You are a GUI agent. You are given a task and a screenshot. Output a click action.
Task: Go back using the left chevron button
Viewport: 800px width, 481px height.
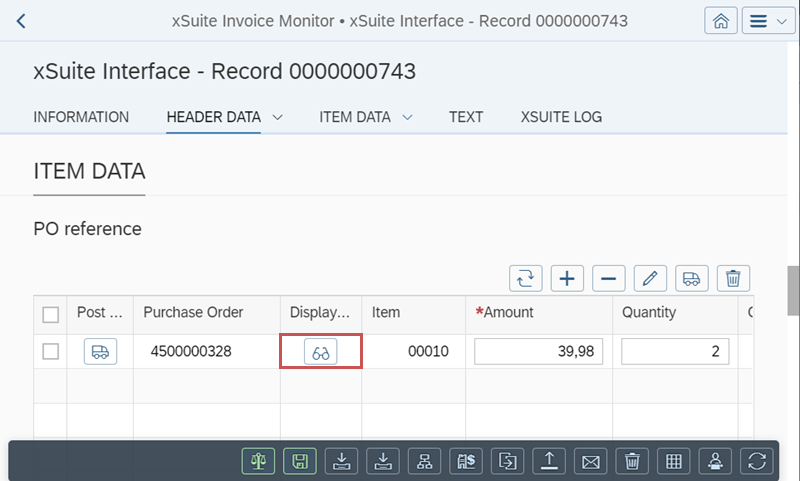coord(21,21)
